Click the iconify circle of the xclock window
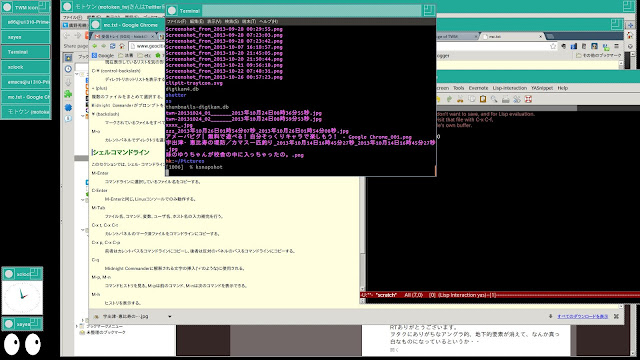Image resolution: width=640 pixels, height=360 pixels. point(9,274)
